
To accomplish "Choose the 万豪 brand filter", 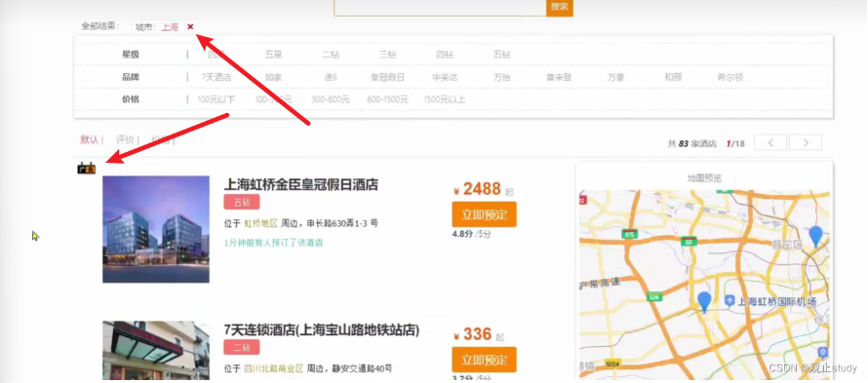I will point(615,78).
